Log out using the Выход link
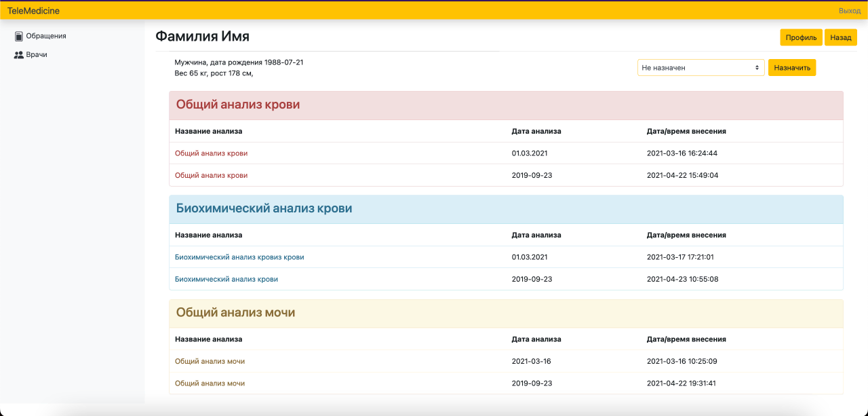Viewport: 868px width, 416px height. (x=849, y=11)
